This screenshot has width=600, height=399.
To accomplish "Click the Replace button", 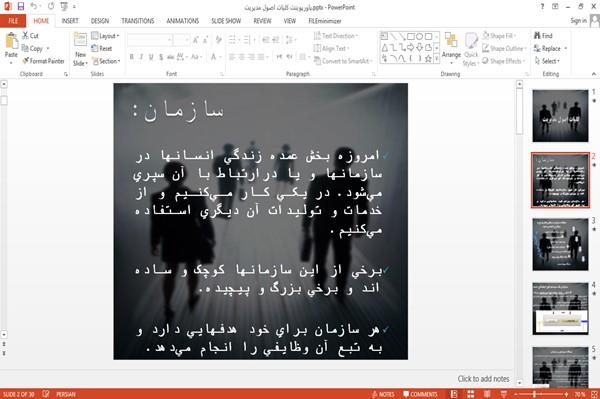I will click(x=550, y=48).
